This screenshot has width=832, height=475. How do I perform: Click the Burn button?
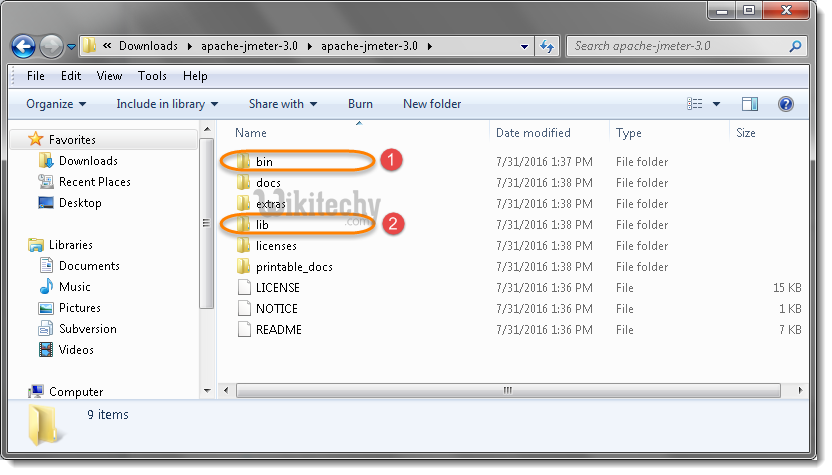(360, 104)
